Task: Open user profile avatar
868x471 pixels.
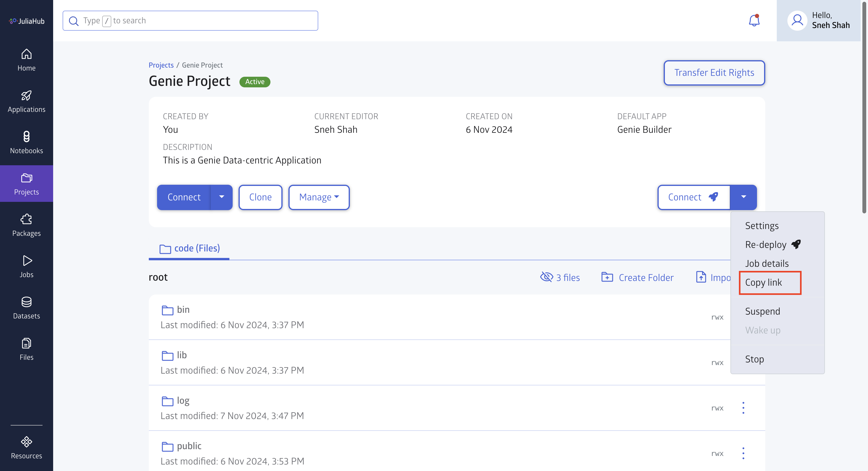Action: tap(797, 21)
